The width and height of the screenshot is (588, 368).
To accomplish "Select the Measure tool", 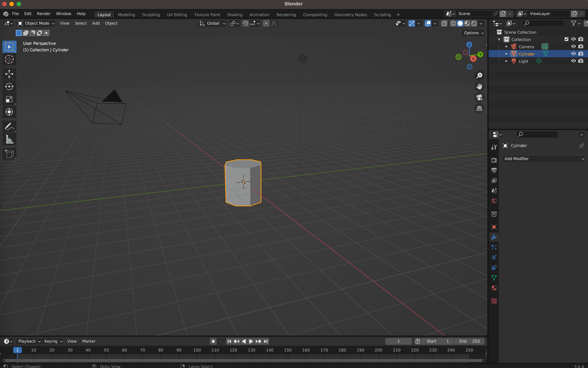I will point(9,139).
